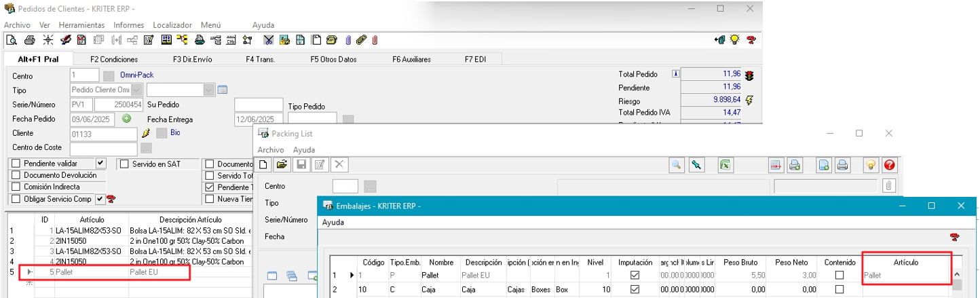980x298 pixels.
Task: Check the Servido en SAT checkbox
Action: click(123, 164)
